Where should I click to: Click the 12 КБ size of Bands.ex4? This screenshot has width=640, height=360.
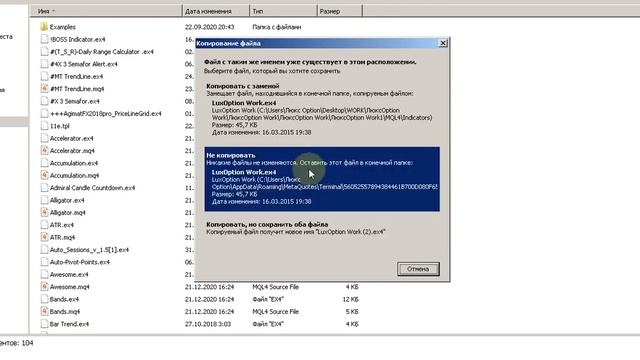tap(351, 299)
